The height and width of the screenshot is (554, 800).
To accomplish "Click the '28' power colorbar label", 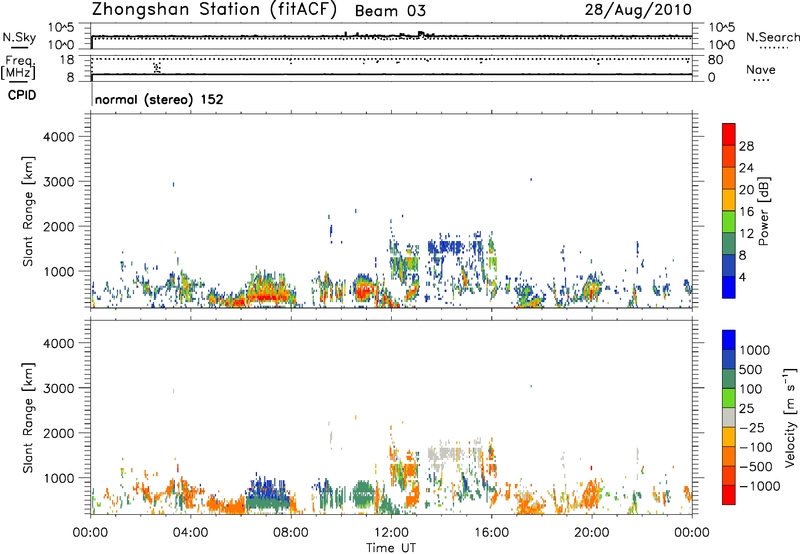I will (x=746, y=146).
